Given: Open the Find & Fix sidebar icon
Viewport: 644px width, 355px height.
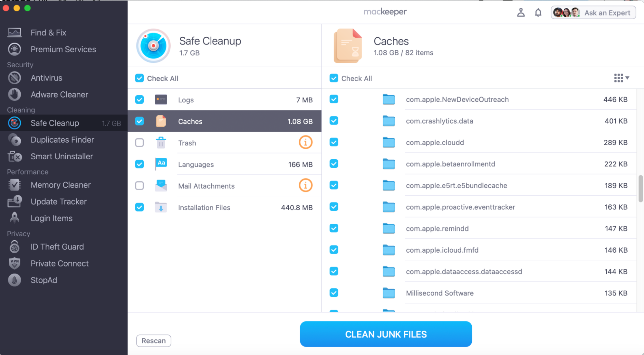Looking at the screenshot, I should tap(14, 33).
